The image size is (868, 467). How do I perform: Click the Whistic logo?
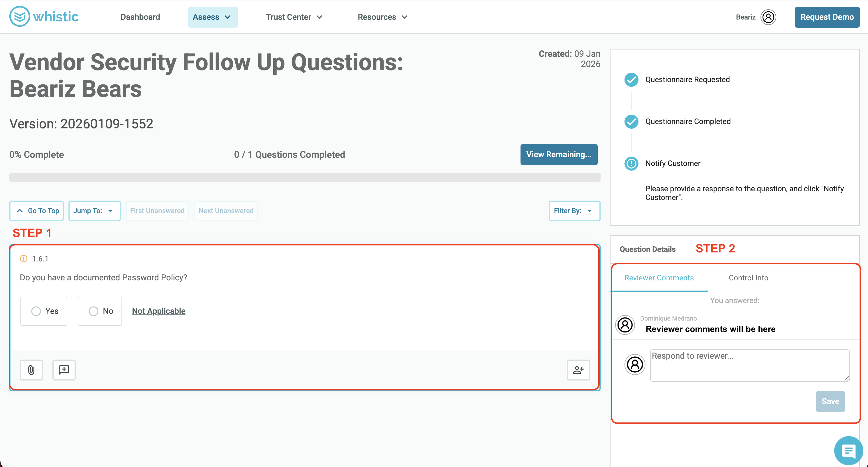coord(44,17)
